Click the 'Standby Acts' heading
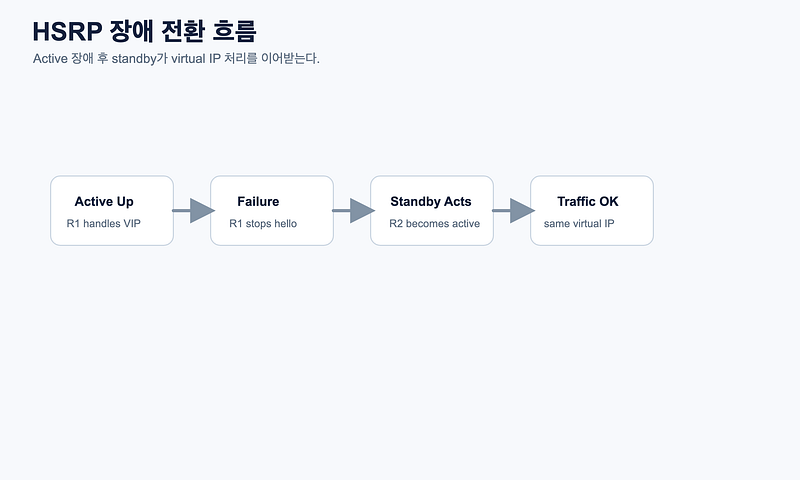Screen dimensions: 800x480 click(431, 201)
